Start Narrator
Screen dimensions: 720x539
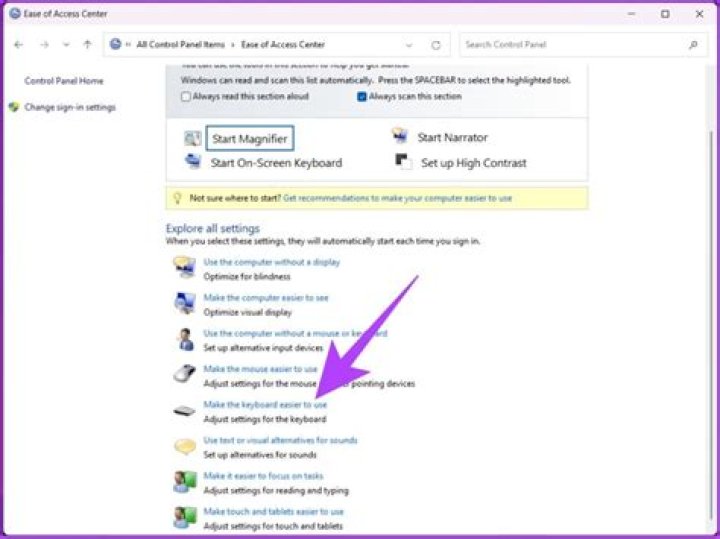pyautogui.click(x=452, y=137)
